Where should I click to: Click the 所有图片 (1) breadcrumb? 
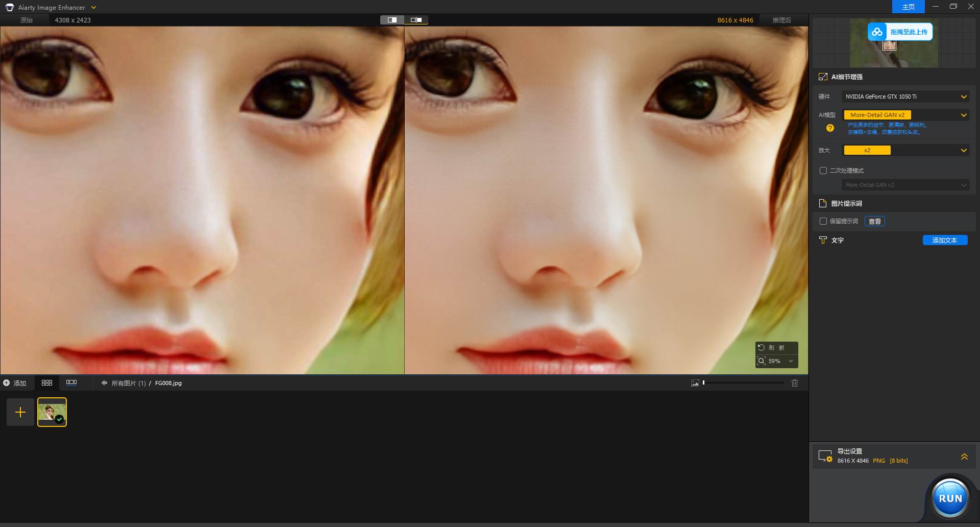[x=129, y=383]
